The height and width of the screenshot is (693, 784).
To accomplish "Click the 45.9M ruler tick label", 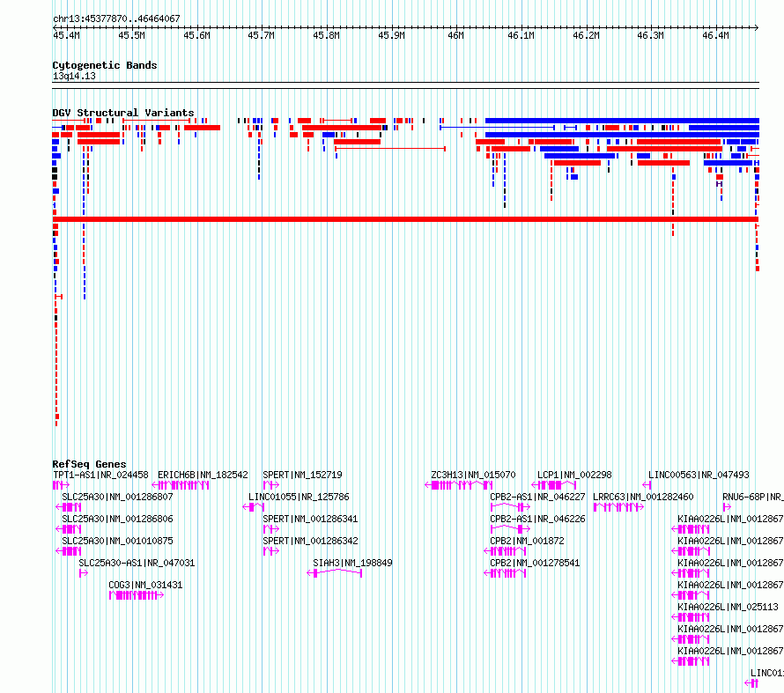I will pos(391,35).
